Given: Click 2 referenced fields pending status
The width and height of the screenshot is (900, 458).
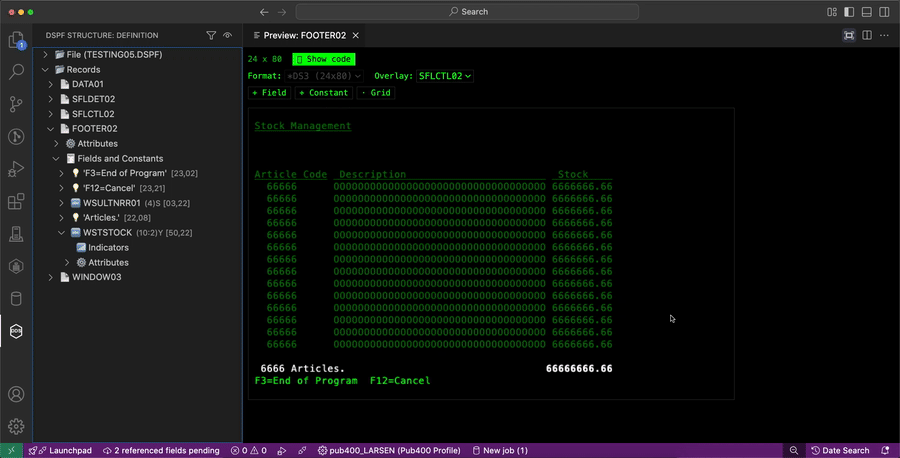Looking at the screenshot, I should click(x=161, y=451).
